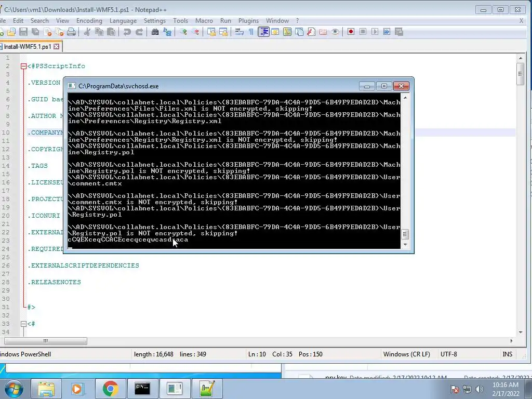
Task: Click Notepad++ editor vertical scroll-up arrow
Action: coord(521,58)
